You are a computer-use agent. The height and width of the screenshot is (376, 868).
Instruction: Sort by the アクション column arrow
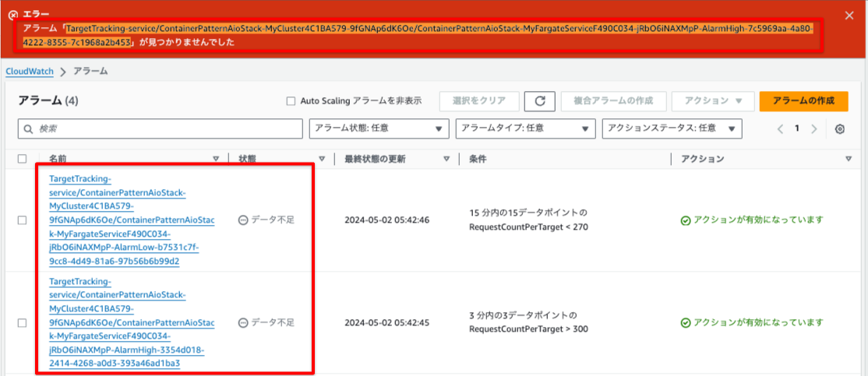(x=849, y=160)
